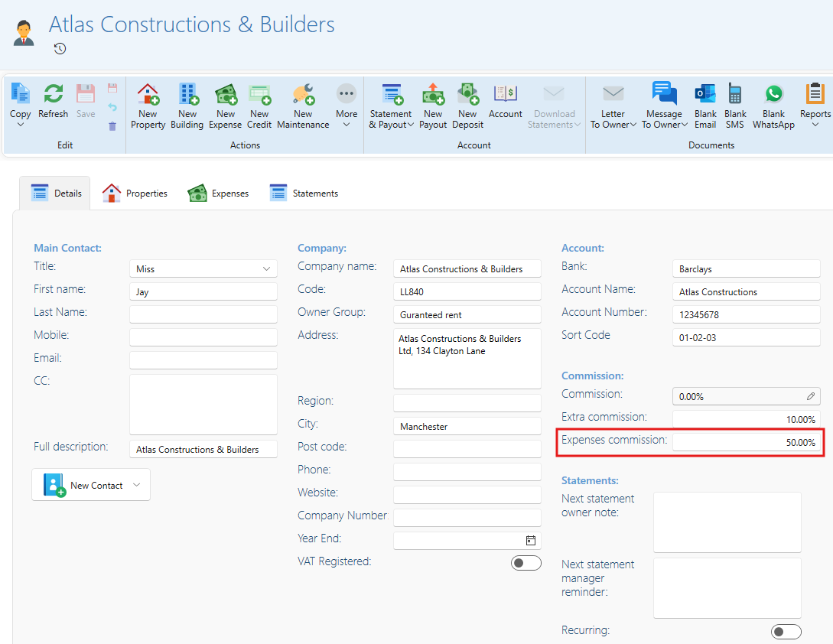Open Message To Owner dropdown
The image size is (833, 644).
tap(664, 106)
